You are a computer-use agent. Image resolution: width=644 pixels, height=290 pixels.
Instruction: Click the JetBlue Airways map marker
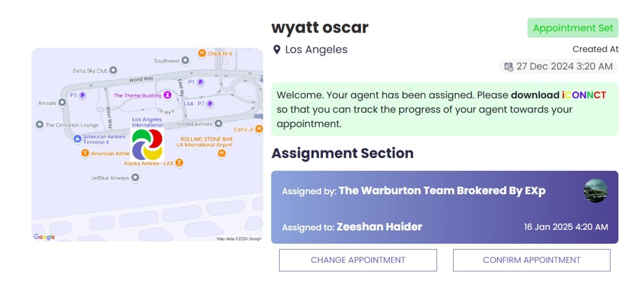pos(135,178)
